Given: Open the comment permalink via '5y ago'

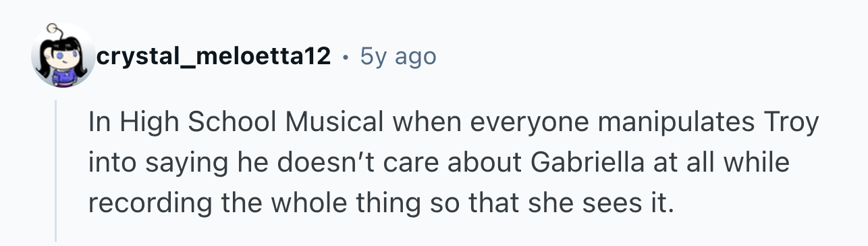Looking at the screenshot, I should pos(398,57).
